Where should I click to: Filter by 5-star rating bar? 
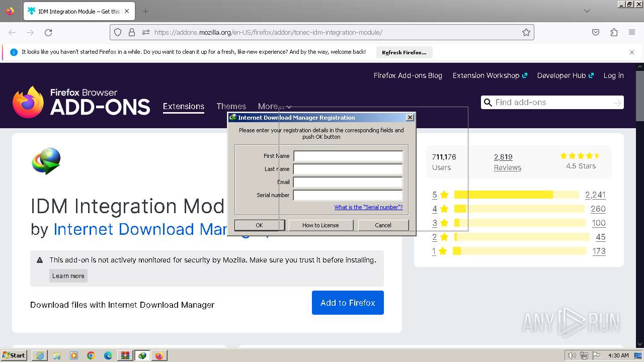pyautogui.click(x=517, y=195)
